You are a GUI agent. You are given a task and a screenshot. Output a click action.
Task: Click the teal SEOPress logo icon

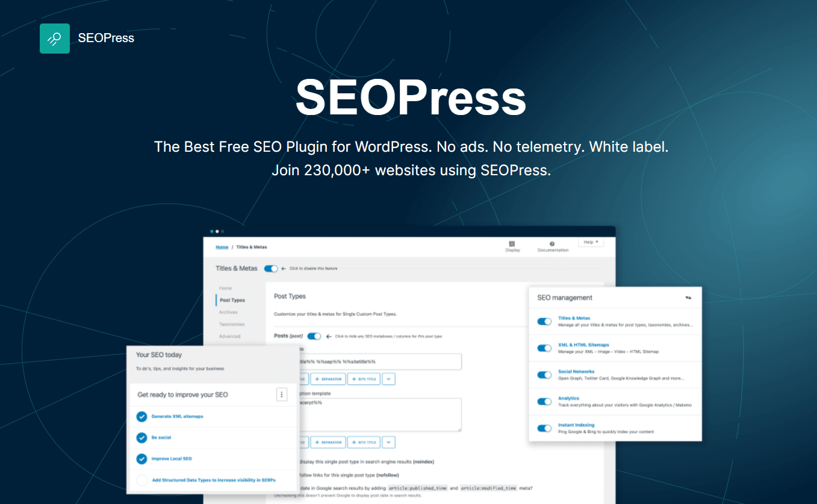point(55,39)
